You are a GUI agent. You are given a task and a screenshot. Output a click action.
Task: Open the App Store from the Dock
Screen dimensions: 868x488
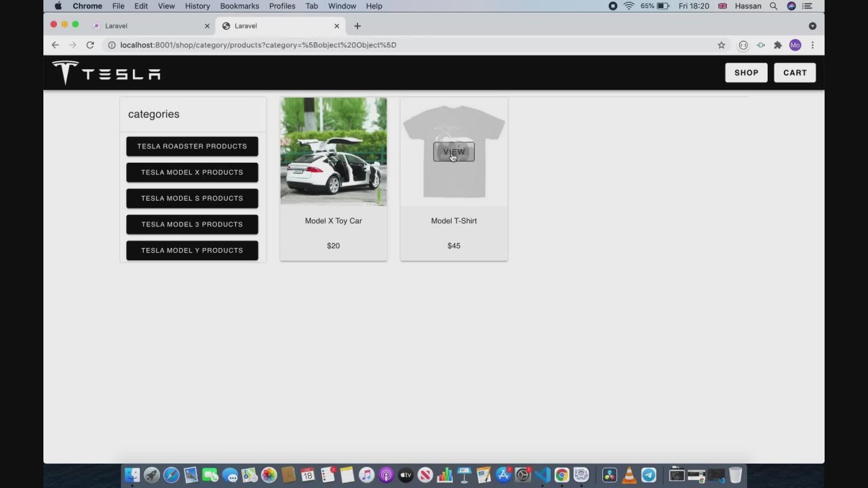503,475
